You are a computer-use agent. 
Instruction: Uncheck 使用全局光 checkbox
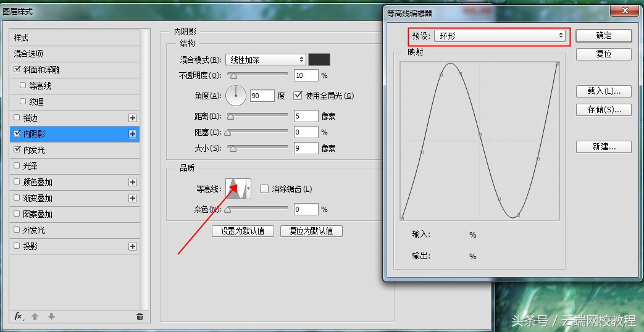click(x=298, y=96)
